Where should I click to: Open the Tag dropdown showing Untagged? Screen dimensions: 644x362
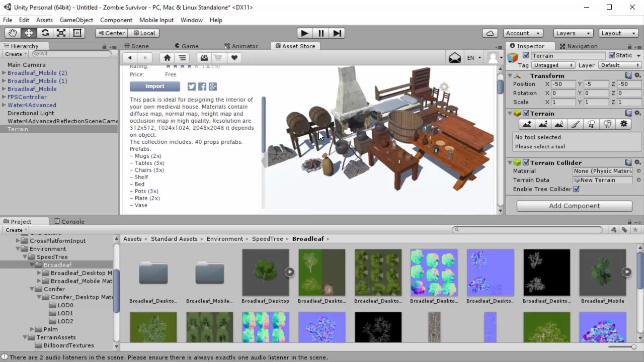553,65
